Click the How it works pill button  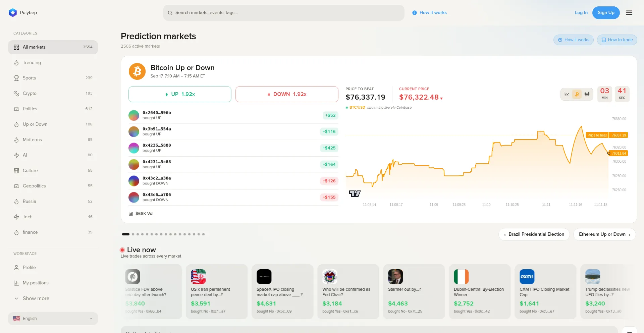(x=573, y=40)
